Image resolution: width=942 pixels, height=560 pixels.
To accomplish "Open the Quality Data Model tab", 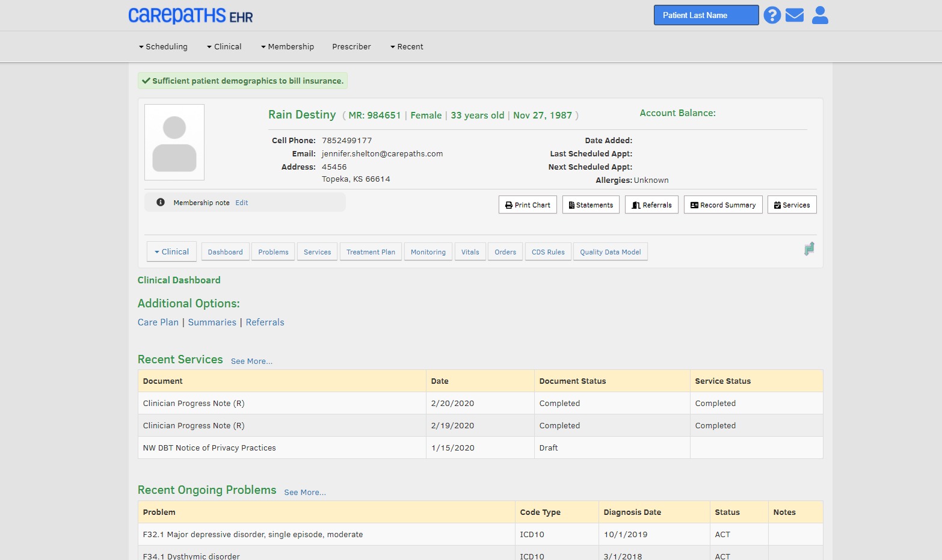I will point(610,251).
